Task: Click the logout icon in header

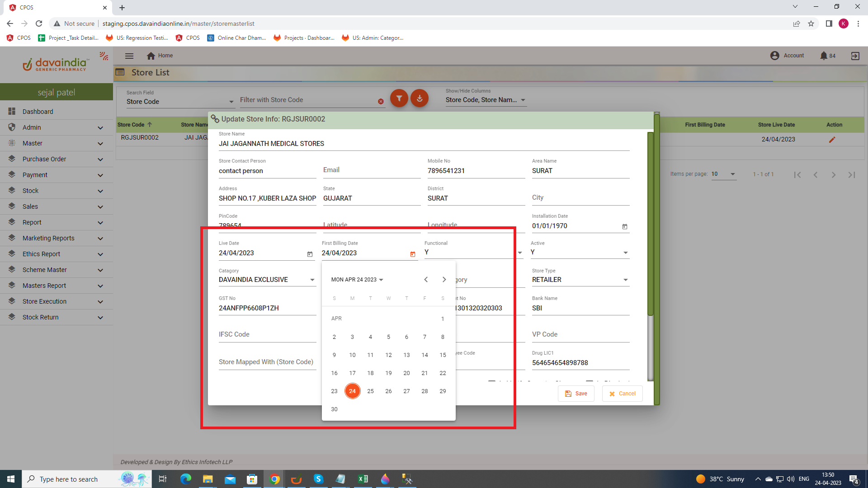Action: pos(855,56)
